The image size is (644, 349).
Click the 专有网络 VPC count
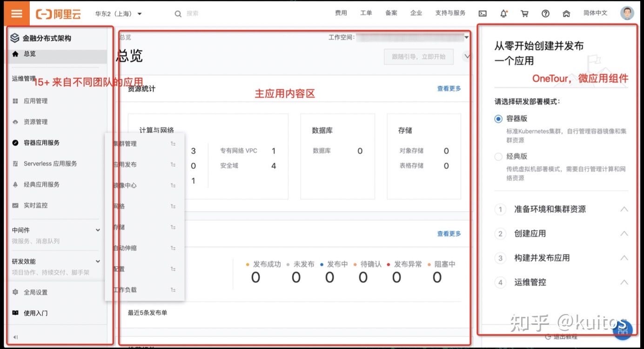coord(274,151)
